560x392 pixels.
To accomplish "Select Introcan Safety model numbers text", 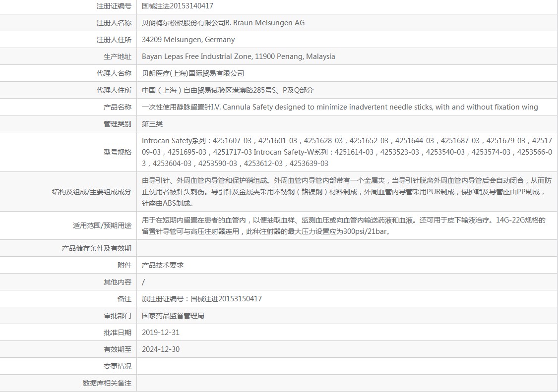I will tap(347, 152).
